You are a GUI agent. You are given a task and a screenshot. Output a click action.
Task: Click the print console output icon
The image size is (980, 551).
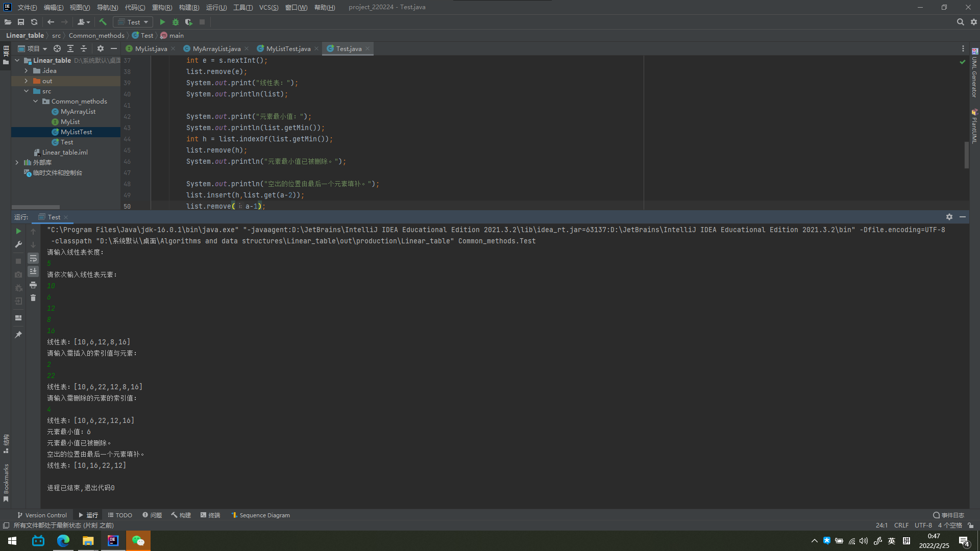tap(33, 285)
